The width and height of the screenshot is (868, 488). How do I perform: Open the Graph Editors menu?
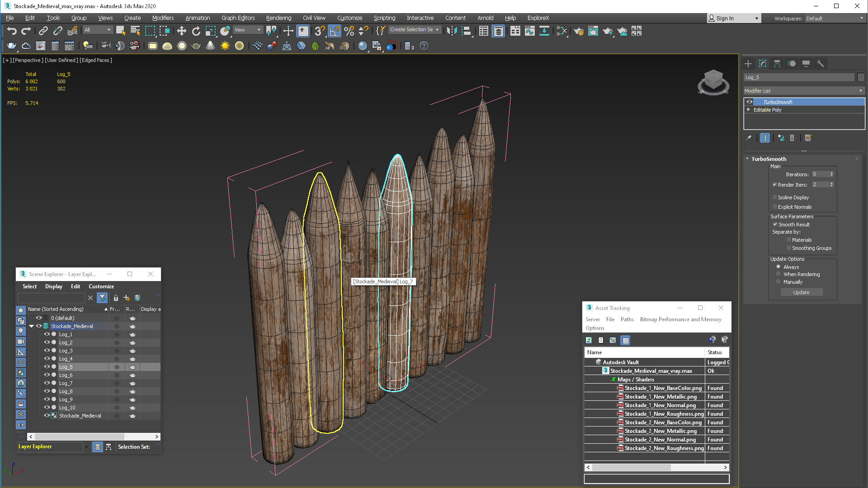coord(238,18)
